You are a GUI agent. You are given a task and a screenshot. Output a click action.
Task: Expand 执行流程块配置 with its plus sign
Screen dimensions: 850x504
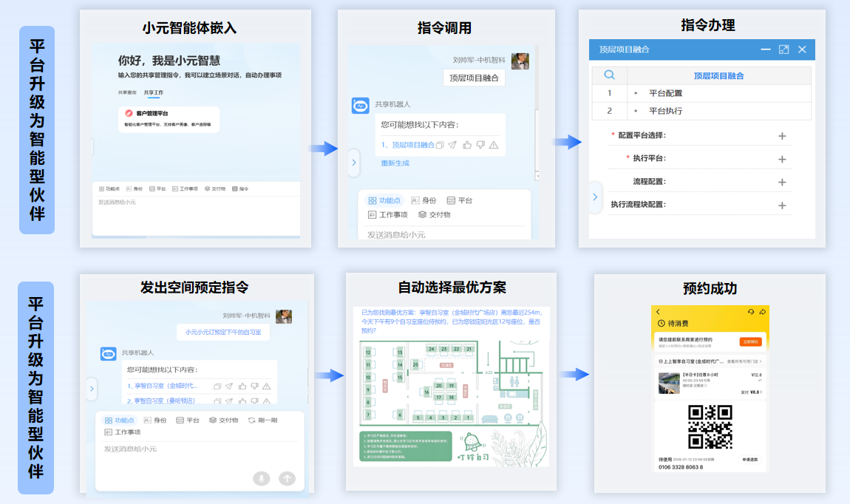[x=782, y=205]
